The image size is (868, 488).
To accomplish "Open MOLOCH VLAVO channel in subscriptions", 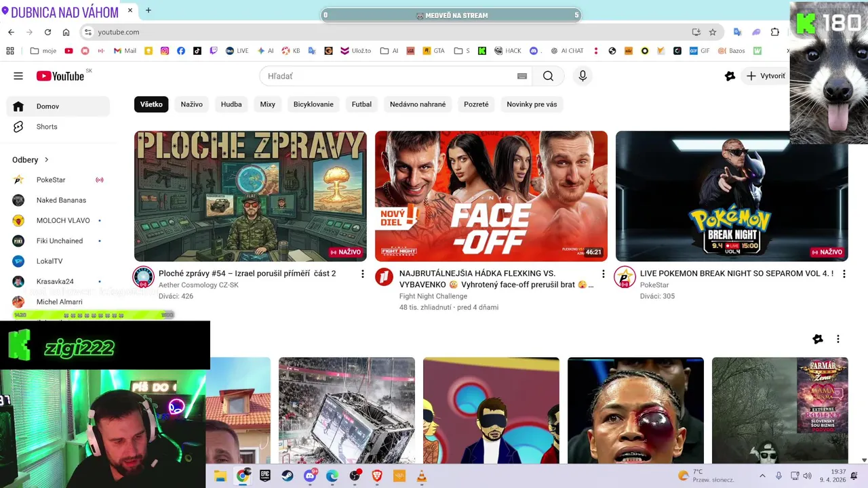I will (58, 220).
